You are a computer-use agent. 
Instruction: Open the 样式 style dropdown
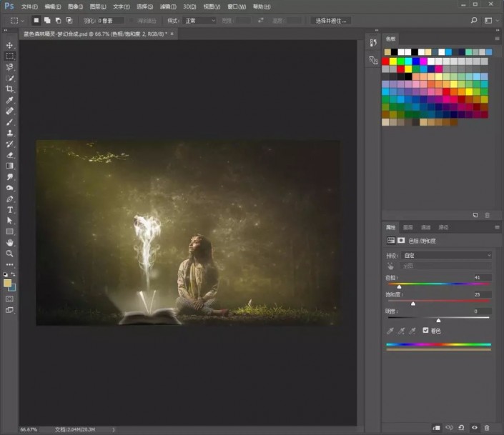[199, 21]
